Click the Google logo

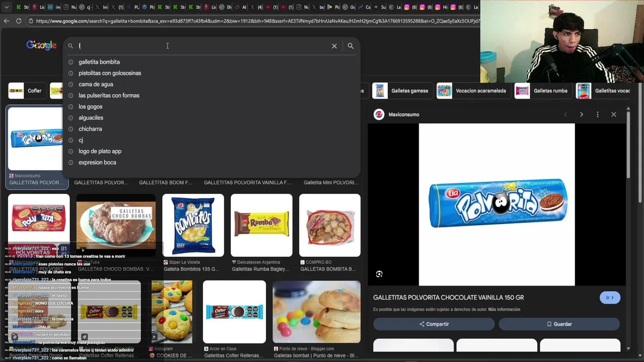[x=41, y=46]
